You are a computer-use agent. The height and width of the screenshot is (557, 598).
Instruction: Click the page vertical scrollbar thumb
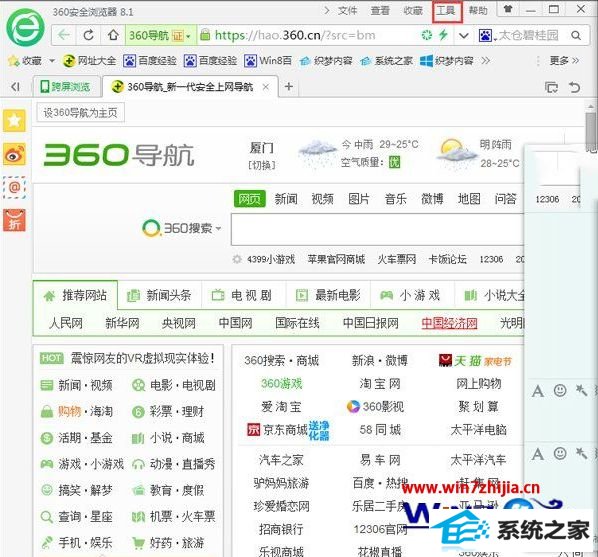coord(592,130)
